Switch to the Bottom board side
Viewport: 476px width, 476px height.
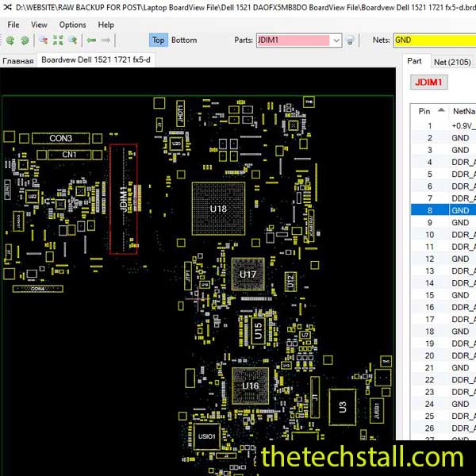coord(184,40)
